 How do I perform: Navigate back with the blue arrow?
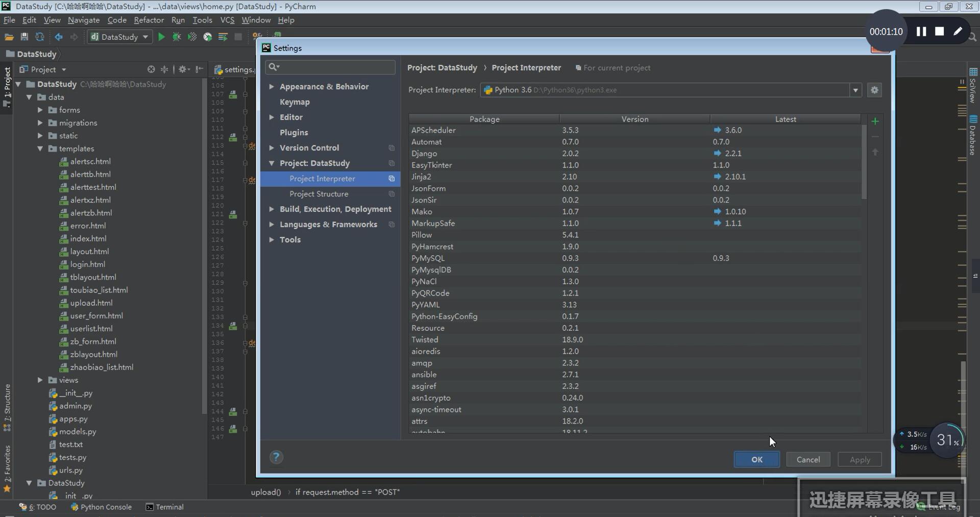point(59,37)
